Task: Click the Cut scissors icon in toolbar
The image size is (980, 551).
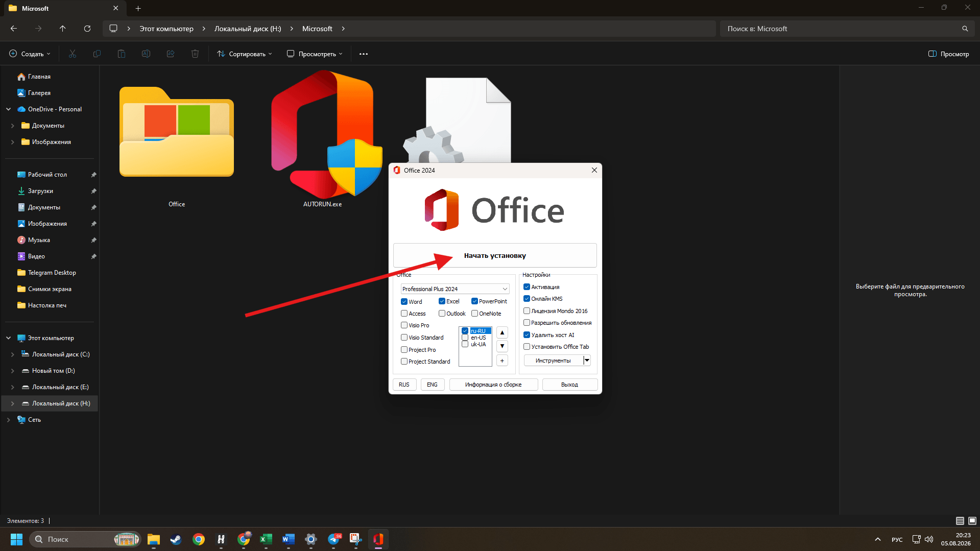Action: point(73,54)
